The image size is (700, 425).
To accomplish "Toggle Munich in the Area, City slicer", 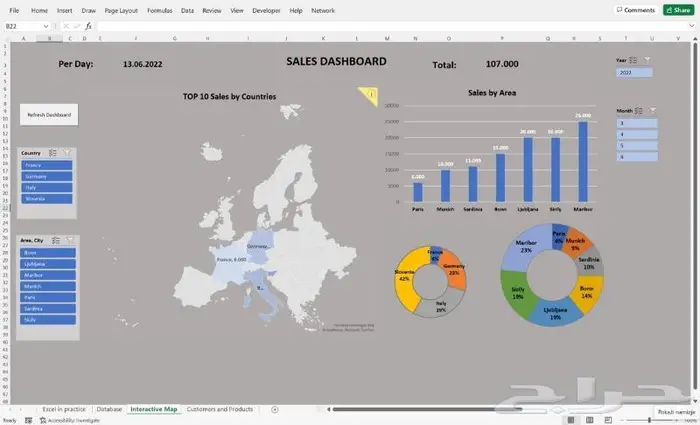I will pyautogui.click(x=48, y=286).
